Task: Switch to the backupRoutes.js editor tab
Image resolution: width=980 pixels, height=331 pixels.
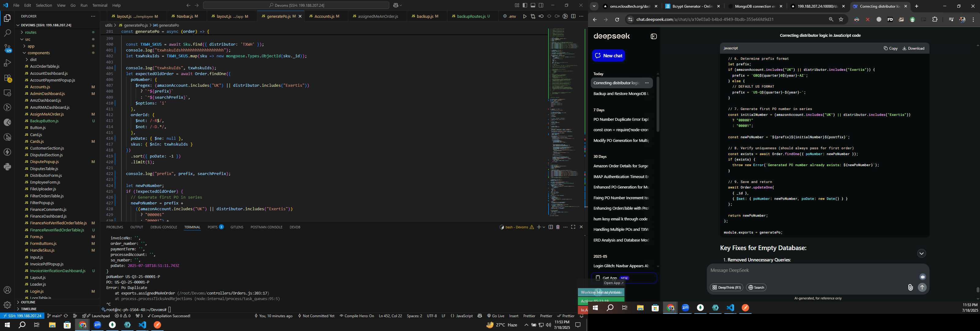Action: 471,16
